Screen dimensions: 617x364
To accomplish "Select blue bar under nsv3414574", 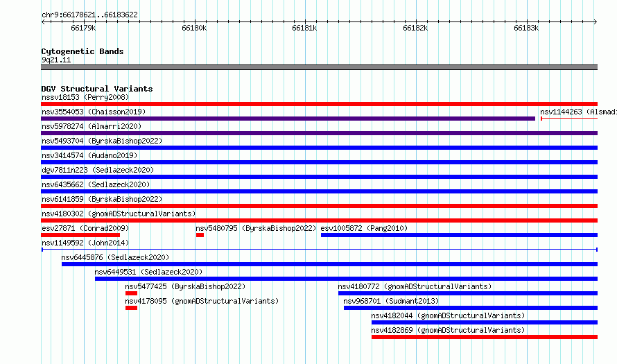I will pyautogui.click(x=319, y=162).
